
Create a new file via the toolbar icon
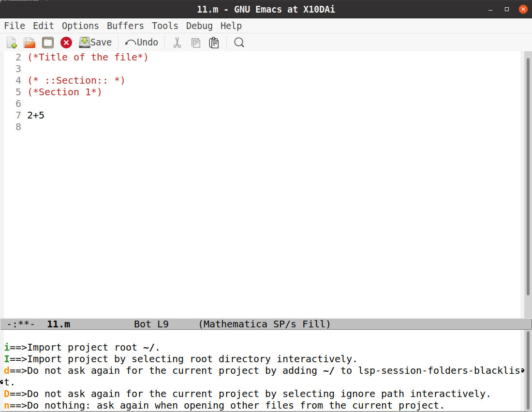coord(11,43)
